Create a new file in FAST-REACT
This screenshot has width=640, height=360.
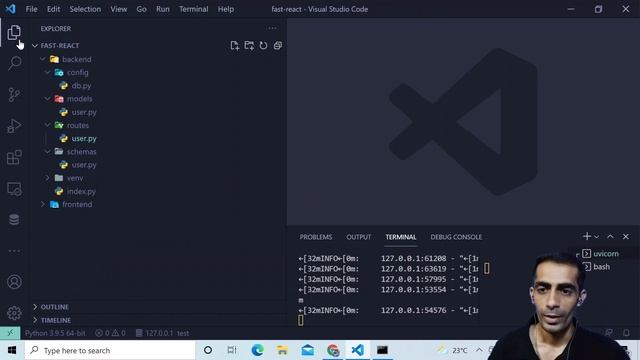pos(234,45)
